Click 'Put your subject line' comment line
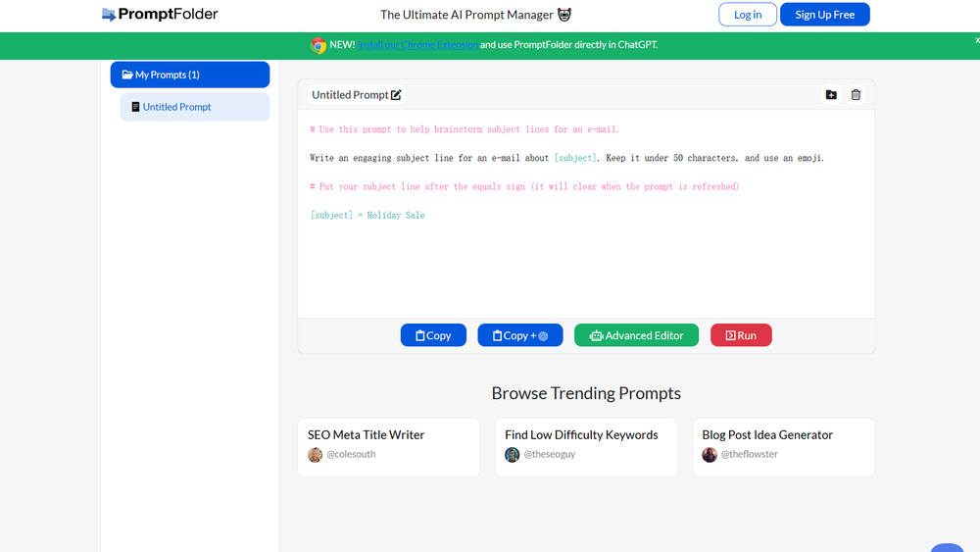 click(524, 186)
